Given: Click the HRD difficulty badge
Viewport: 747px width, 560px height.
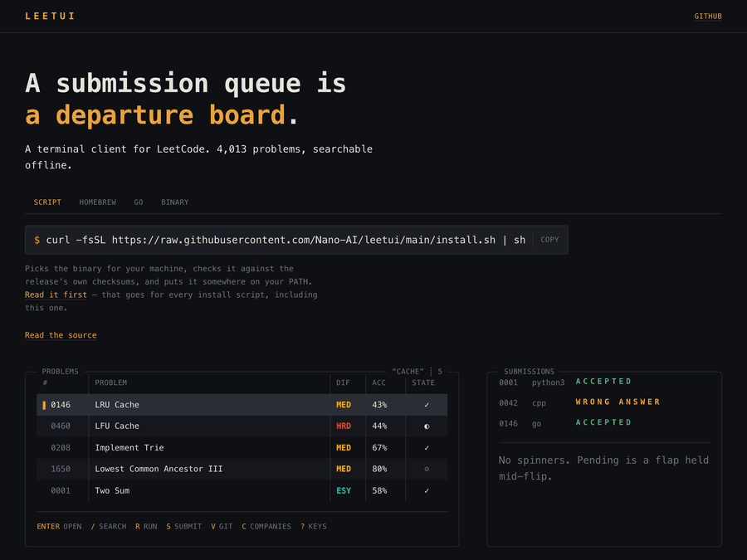Looking at the screenshot, I should click(x=344, y=426).
